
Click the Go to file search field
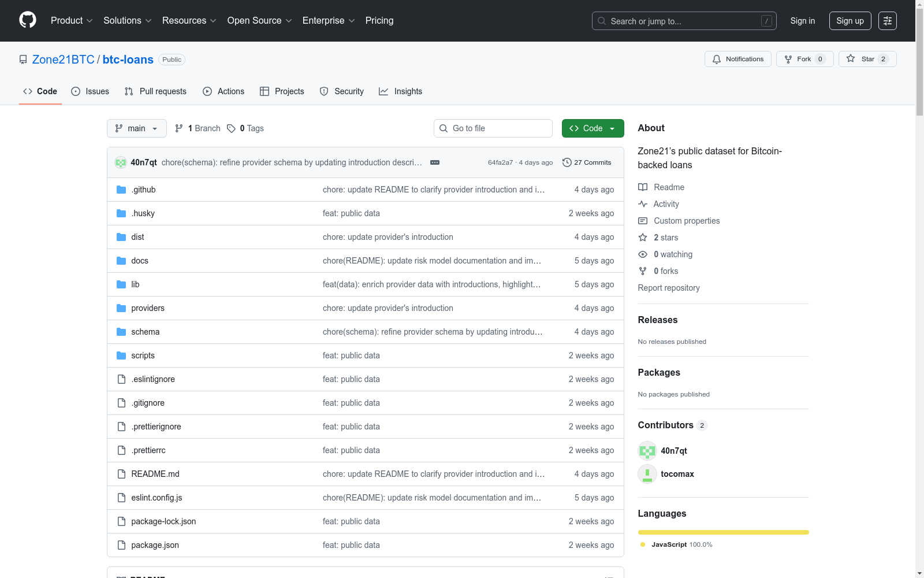pyautogui.click(x=493, y=128)
